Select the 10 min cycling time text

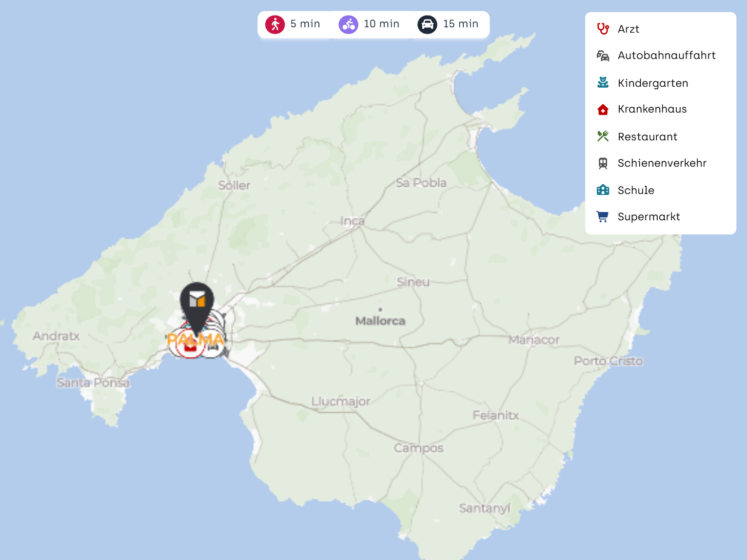381,24
